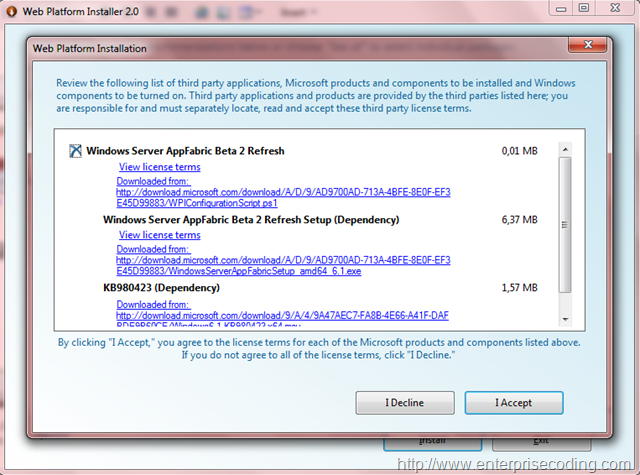
Task: Minimize the Web Platform Installer 2.0 window
Action: [561, 8]
